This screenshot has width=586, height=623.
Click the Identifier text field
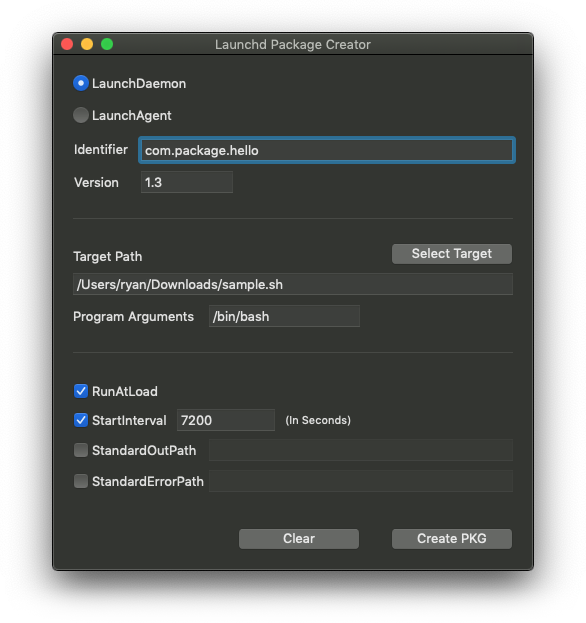tap(327, 150)
